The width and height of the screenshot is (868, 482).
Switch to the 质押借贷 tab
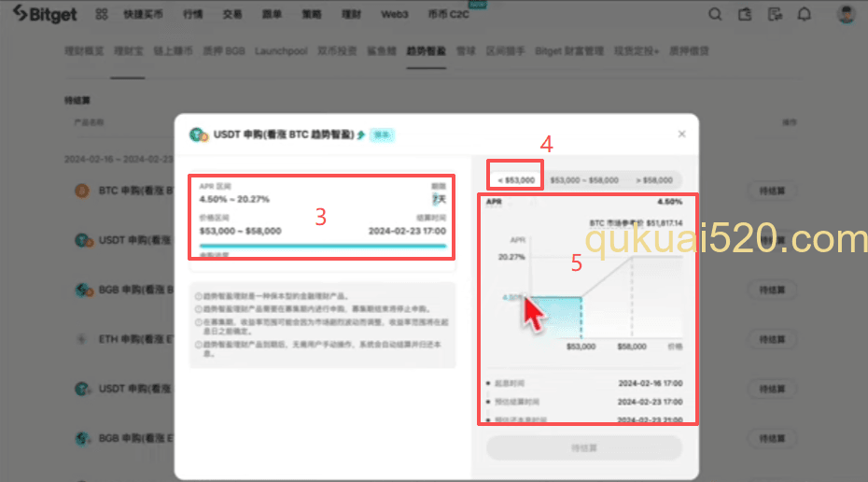[689, 51]
